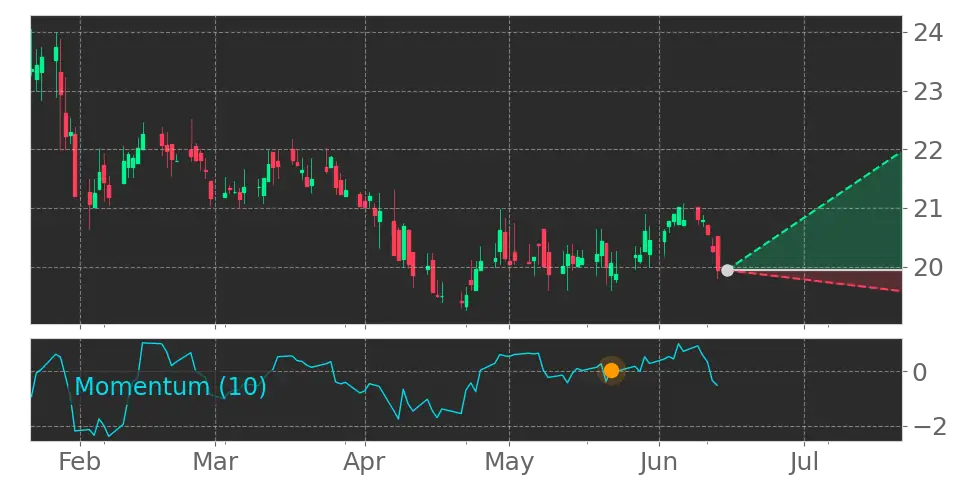Click the 'May' x-axis label
Viewport: 972px width, 486px height.
pyautogui.click(x=510, y=462)
